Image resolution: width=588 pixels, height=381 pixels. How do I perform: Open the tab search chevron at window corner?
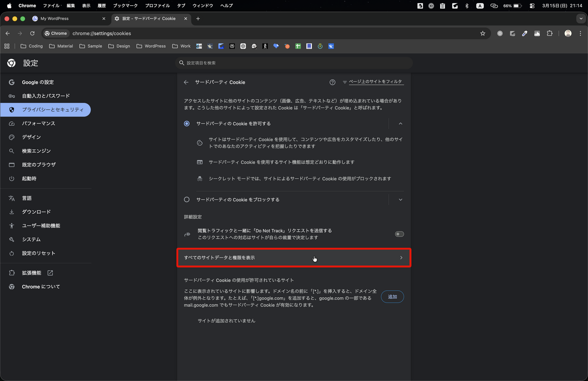coord(580,18)
